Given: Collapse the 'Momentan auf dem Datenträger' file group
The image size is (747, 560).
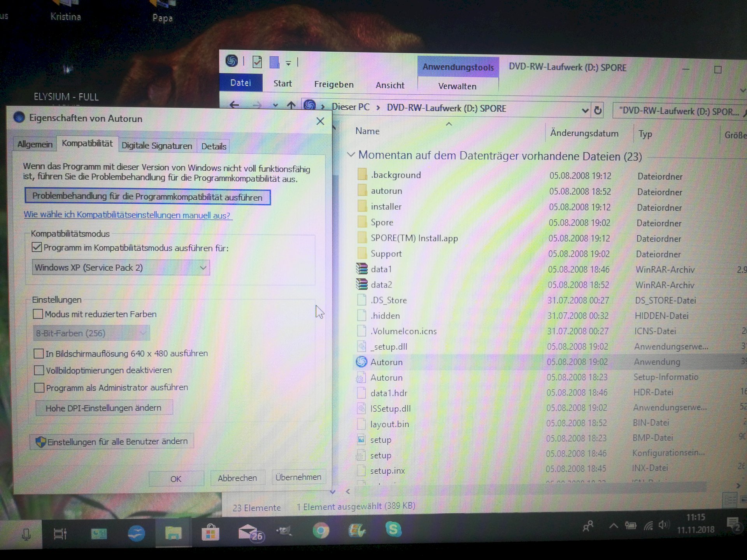Looking at the screenshot, I should pyautogui.click(x=351, y=155).
